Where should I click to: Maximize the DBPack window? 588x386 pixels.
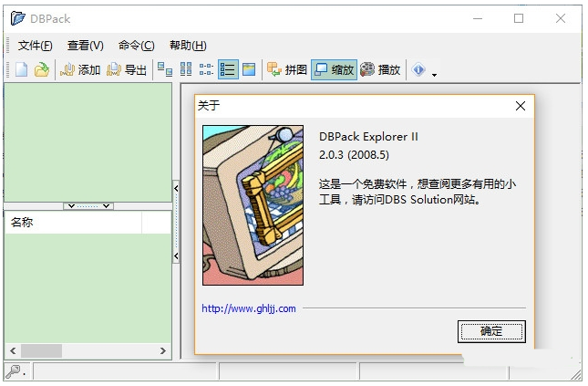pyautogui.click(x=519, y=18)
